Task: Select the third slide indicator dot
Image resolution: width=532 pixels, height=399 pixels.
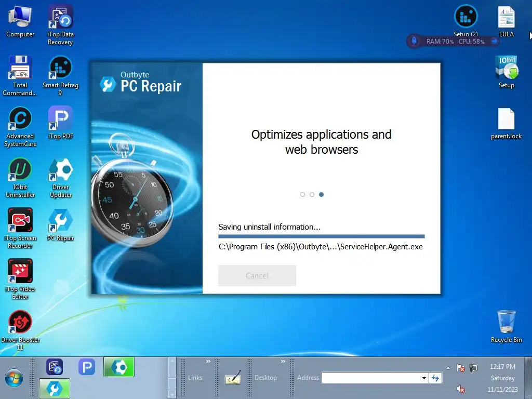Action: [321, 194]
